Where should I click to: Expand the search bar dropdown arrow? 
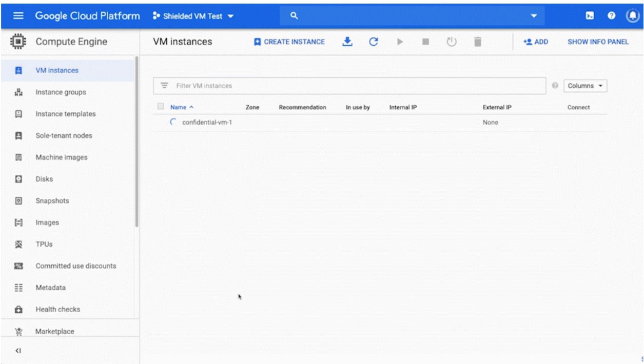[534, 16]
